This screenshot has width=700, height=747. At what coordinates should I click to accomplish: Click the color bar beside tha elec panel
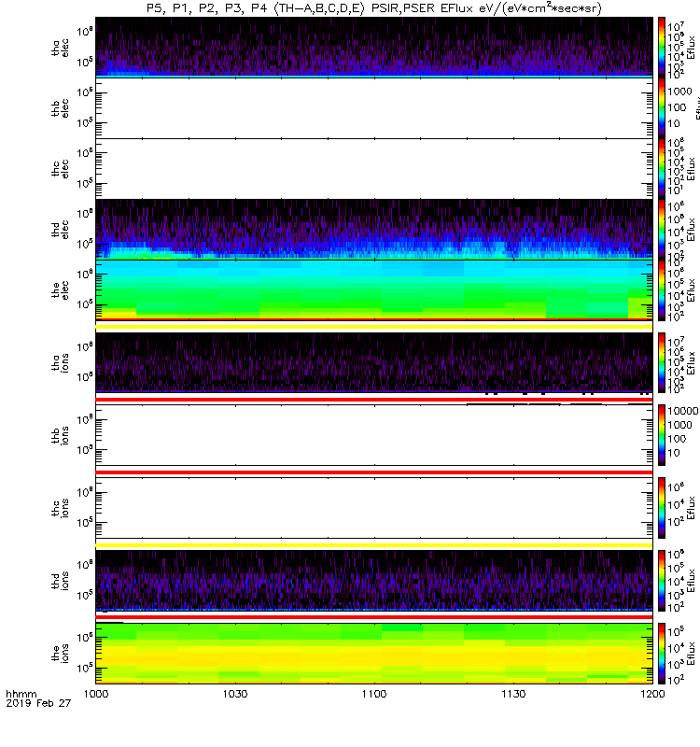662,48
